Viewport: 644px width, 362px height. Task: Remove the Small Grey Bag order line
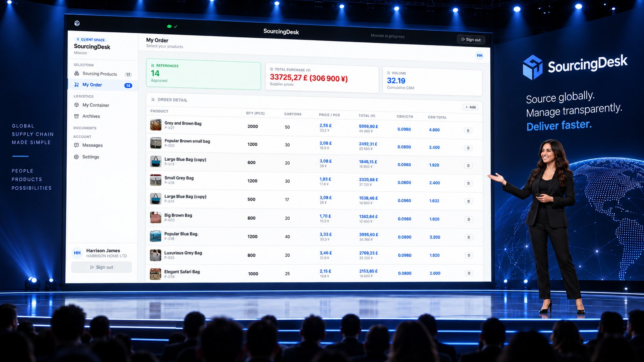[x=468, y=184]
